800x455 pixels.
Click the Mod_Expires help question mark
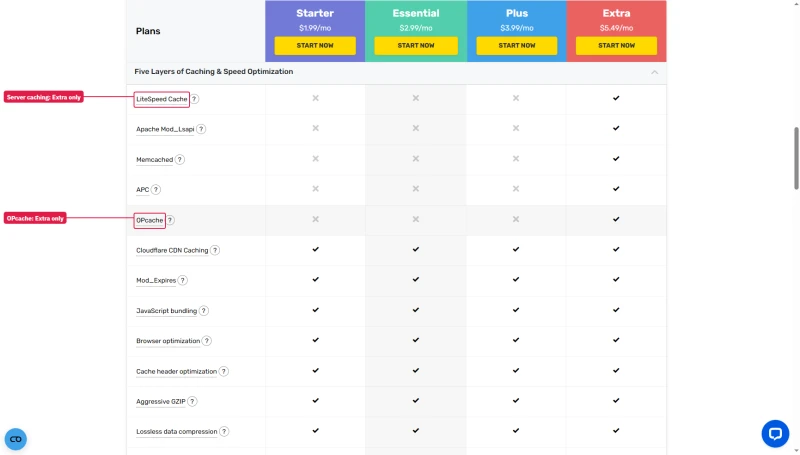click(x=182, y=281)
